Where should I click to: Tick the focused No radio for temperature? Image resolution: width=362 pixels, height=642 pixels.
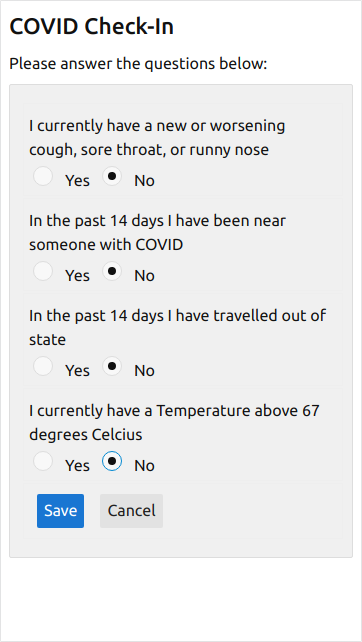(112, 461)
